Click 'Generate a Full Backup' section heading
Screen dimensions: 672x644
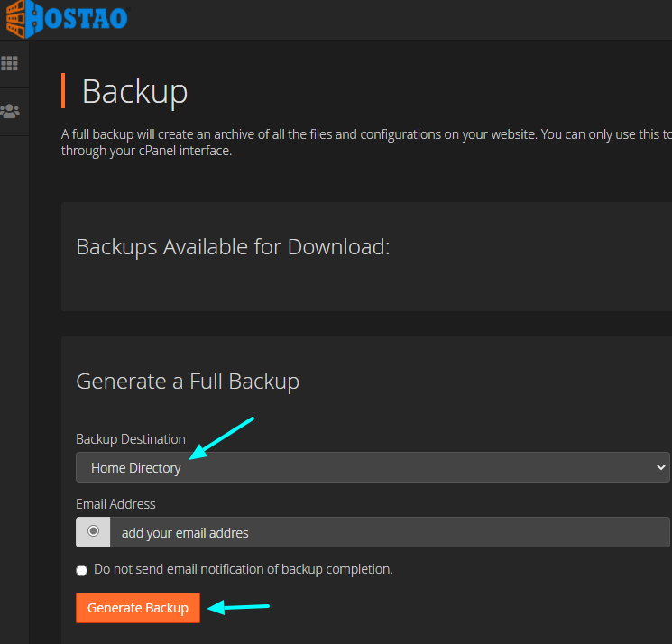188,382
